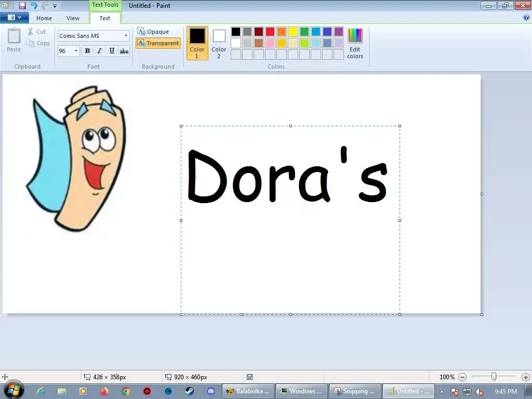532x399 pixels.
Task: Click the Copy button
Action: click(x=38, y=43)
